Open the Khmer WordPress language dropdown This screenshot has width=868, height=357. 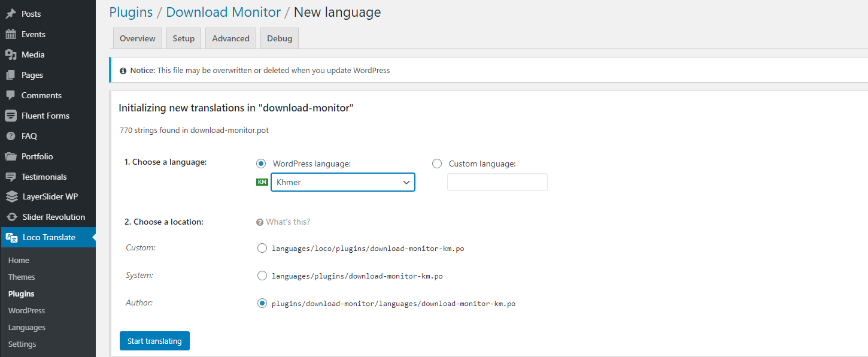(x=342, y=182)
